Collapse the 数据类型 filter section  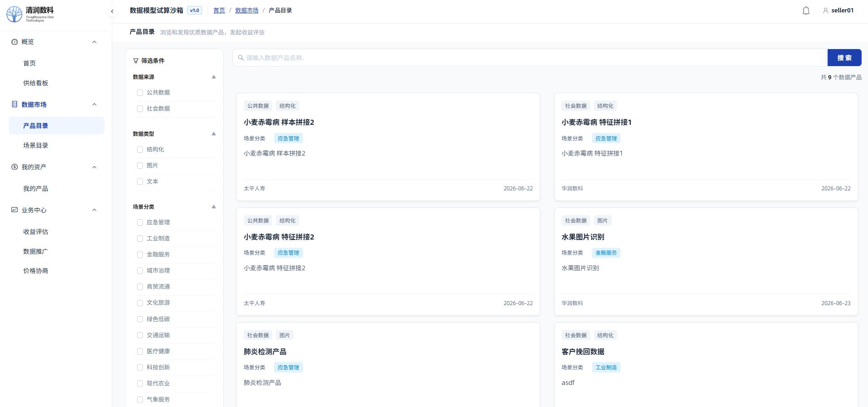214,134
